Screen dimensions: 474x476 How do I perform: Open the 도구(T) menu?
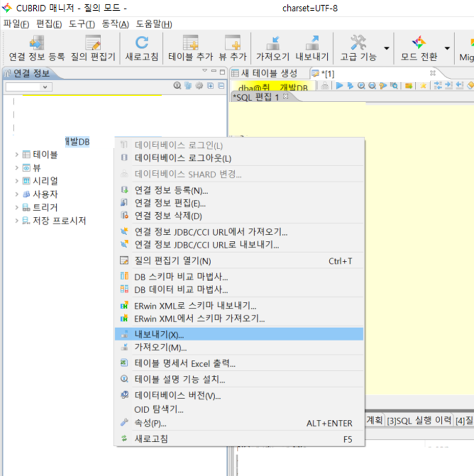click(82, 24)
